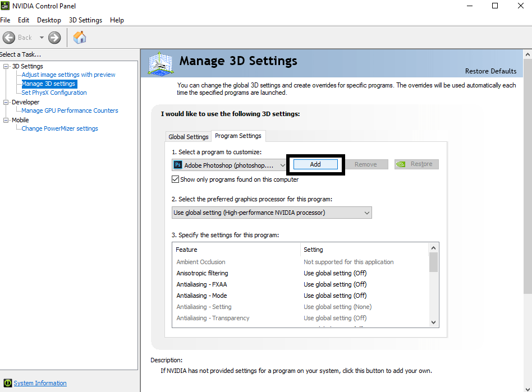
Task: Maximize the NVIDIA Control Panel window
Action: click(495, 6)
